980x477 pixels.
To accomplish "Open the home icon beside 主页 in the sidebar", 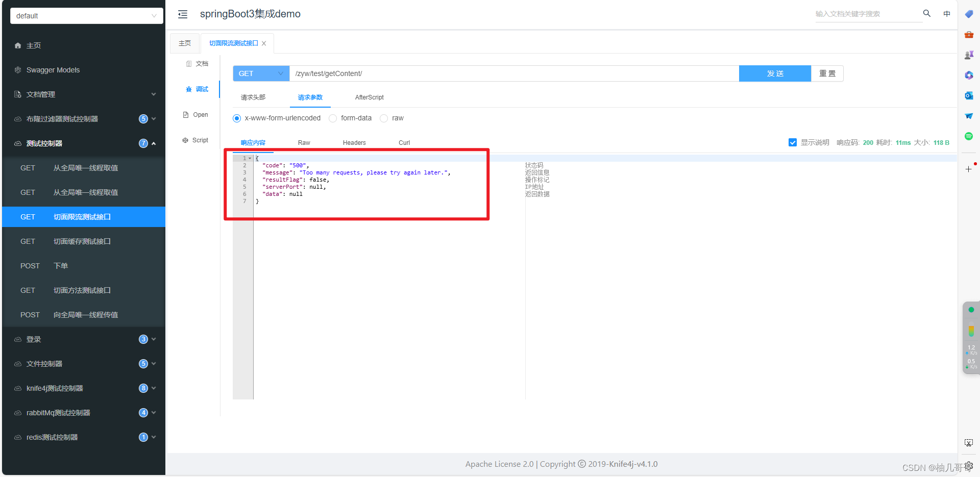I will pos(18,45).
